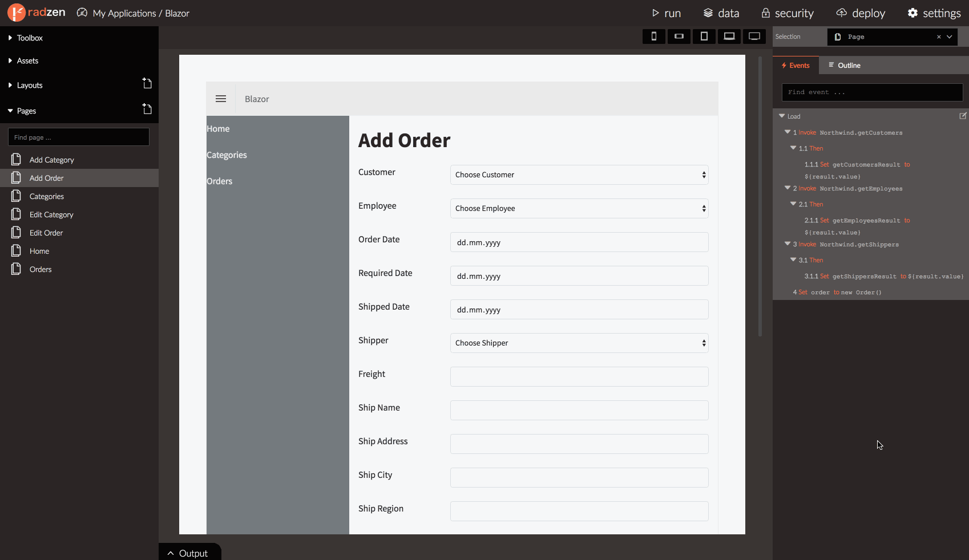Add a new layout with Layouts icon
This screenshot has width=969, height=560.
[147, 83]
